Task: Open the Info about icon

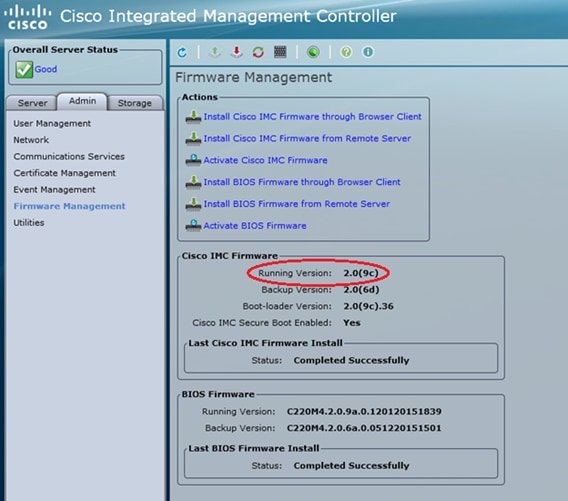Action: point(368,52)
